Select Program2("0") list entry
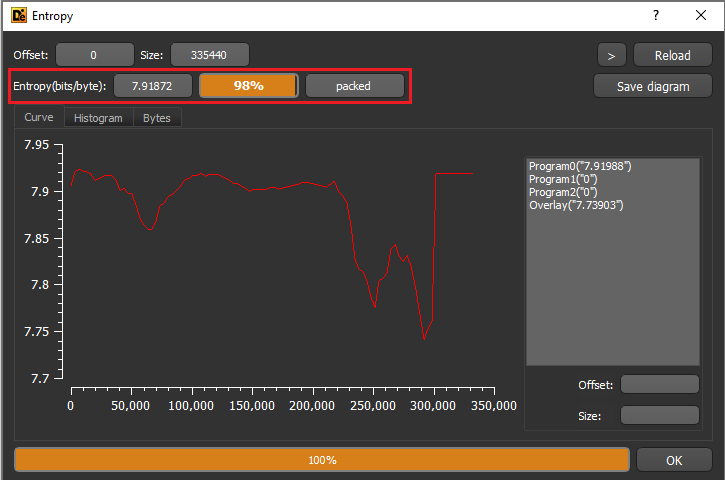Viewport: 725px width, 480px height. pos(563,192)
